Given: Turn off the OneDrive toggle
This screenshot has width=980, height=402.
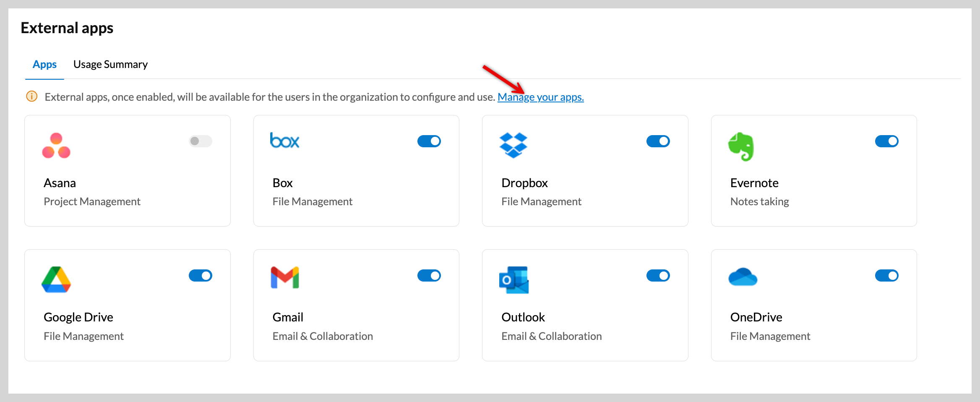Looking at the screenshot, I should click(886, 276).
